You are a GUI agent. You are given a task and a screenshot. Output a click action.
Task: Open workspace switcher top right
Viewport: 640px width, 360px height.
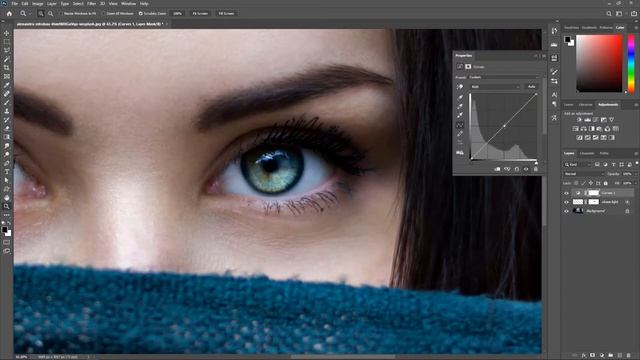click(x=620, y=13)
